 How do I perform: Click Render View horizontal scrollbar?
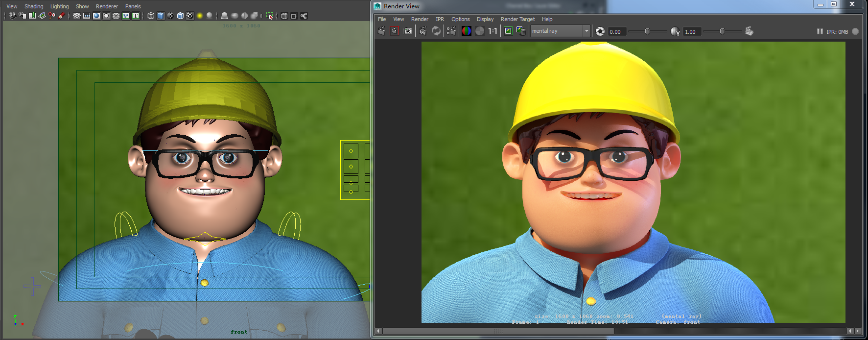(x=498, y=331)
